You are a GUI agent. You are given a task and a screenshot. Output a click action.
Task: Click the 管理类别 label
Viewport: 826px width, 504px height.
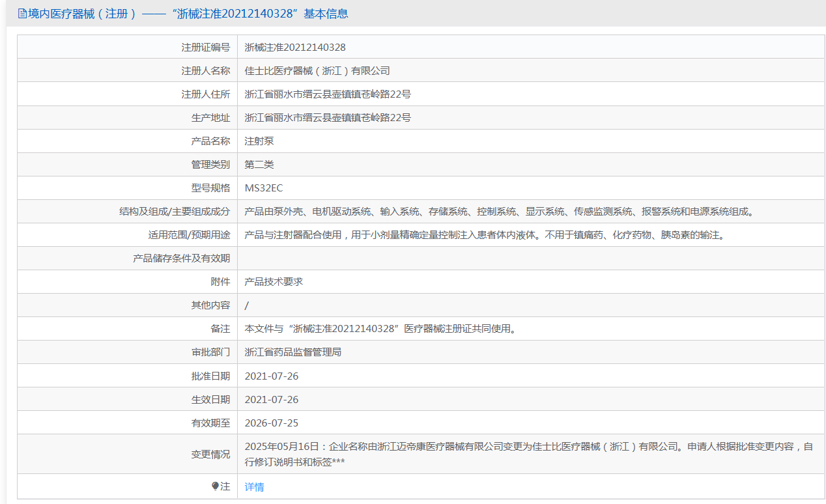(x=210, y=165)
